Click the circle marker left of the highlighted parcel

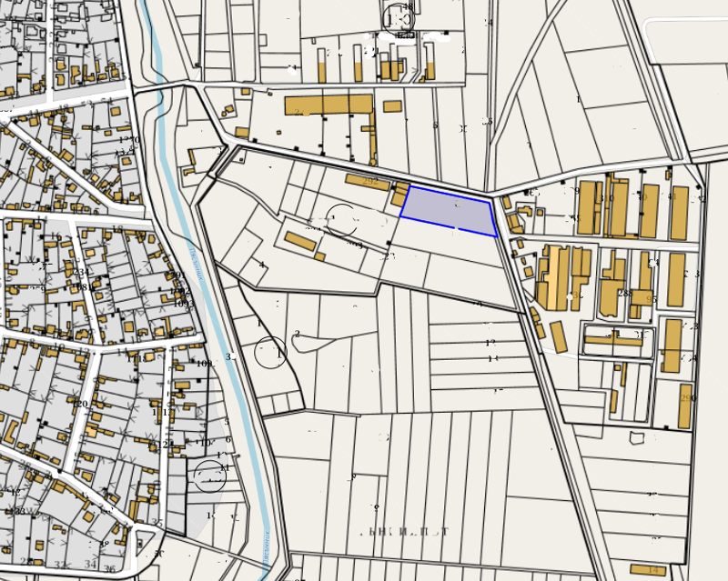pos(342,219)
